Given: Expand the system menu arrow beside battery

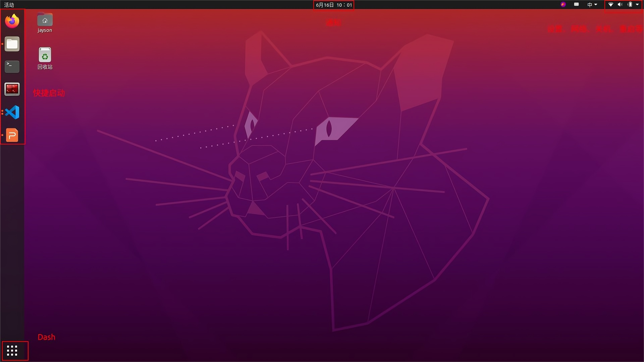Looking at the screenshot, I should click(x=637, y=5).
